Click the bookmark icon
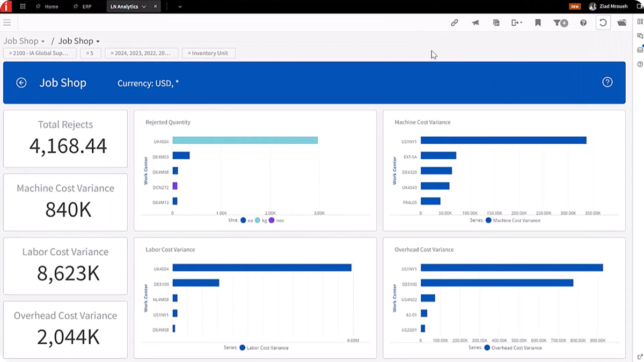644x362 pixels. click(x=538, y=23)
